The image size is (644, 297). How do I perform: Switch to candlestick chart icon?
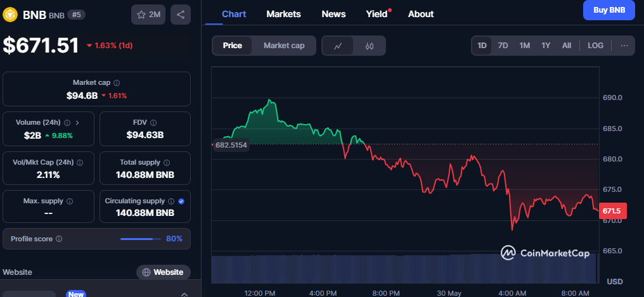[370, 46]
